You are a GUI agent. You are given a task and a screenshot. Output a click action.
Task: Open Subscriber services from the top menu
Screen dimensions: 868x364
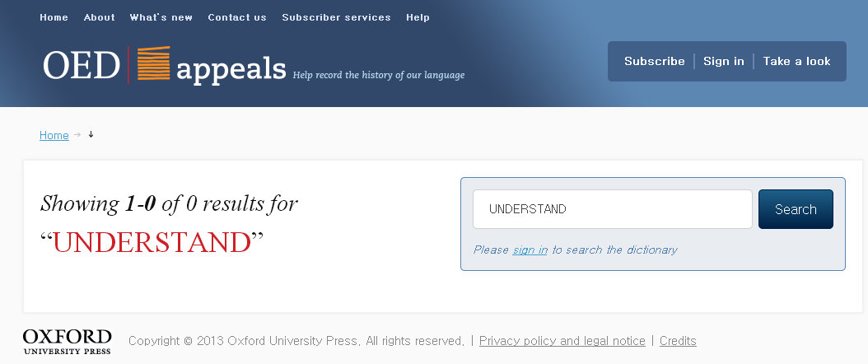(x=336, y=17)
